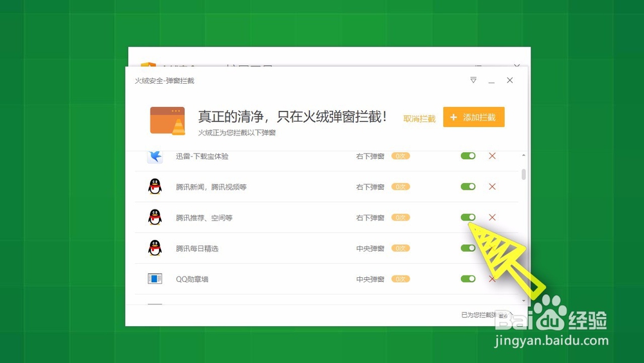The height and width of the screenshot is (363, 644).
Task: Click 0次 count badge for 迅雷-下载宝体验
Action: click(401, 156)
